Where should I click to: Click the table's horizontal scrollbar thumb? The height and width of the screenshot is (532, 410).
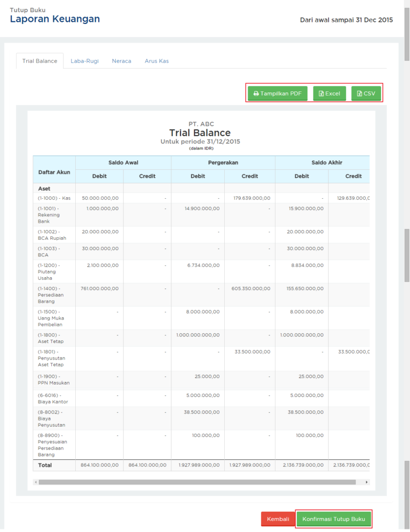click(196, 482)
